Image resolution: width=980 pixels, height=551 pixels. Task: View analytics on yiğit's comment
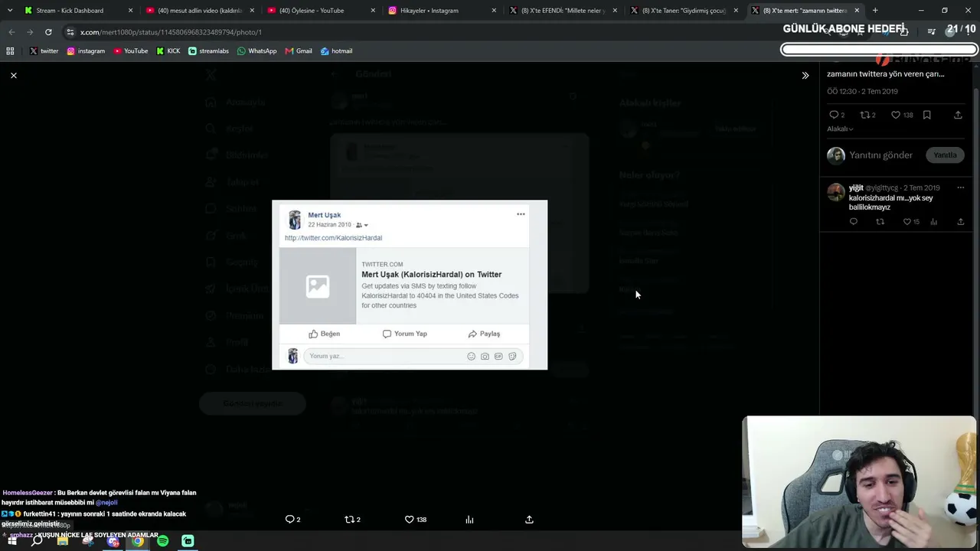[934, 222]
